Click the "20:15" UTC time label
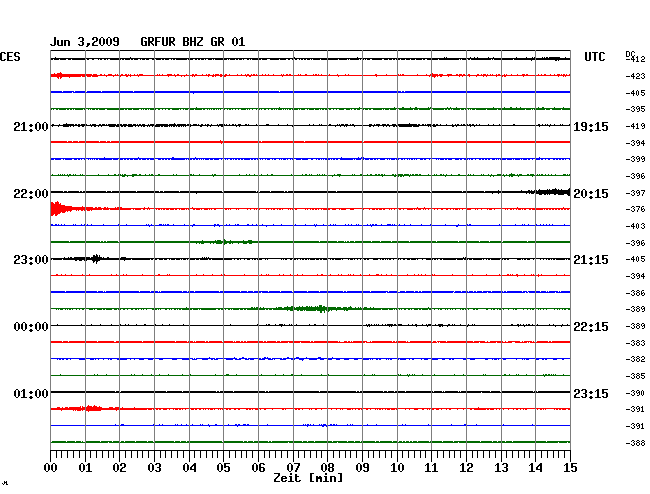Viewport: 650px width, 494px height. 591,194
